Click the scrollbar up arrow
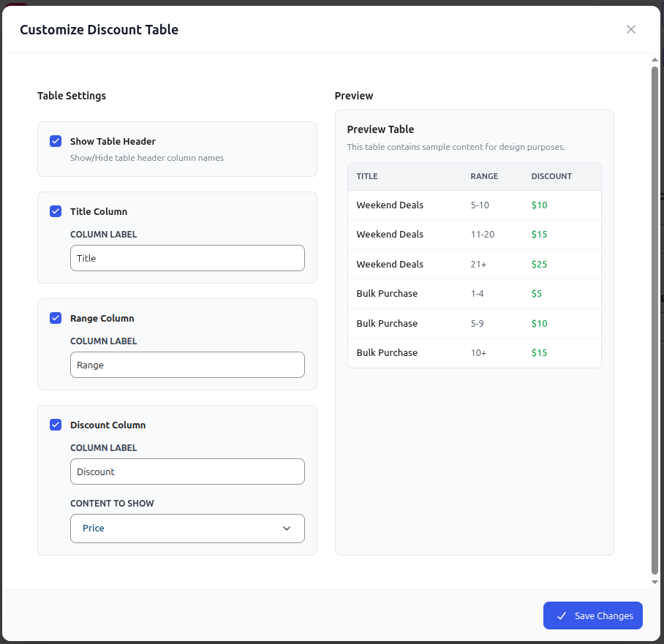 (654, 60)
